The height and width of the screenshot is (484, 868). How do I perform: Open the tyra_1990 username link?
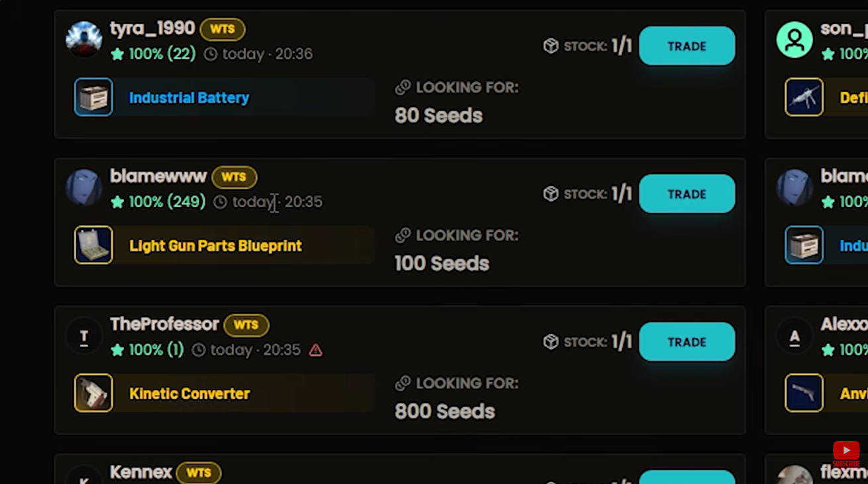tap(152, 28)
